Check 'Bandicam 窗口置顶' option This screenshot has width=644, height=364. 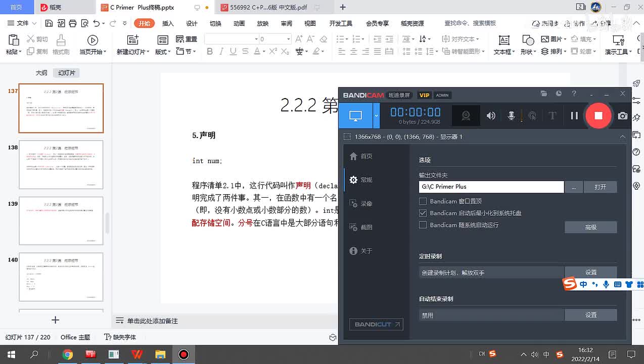(423, 201)
